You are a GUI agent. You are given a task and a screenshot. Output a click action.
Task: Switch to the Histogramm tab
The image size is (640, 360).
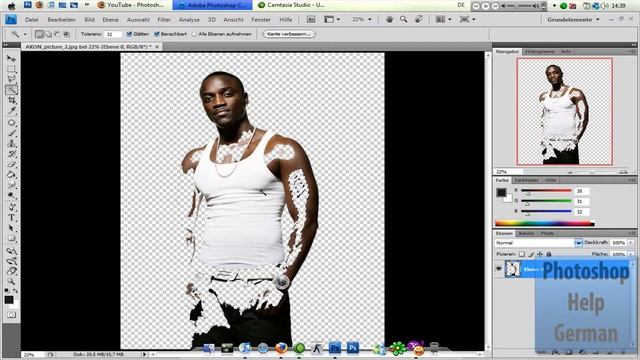(540, 52)
